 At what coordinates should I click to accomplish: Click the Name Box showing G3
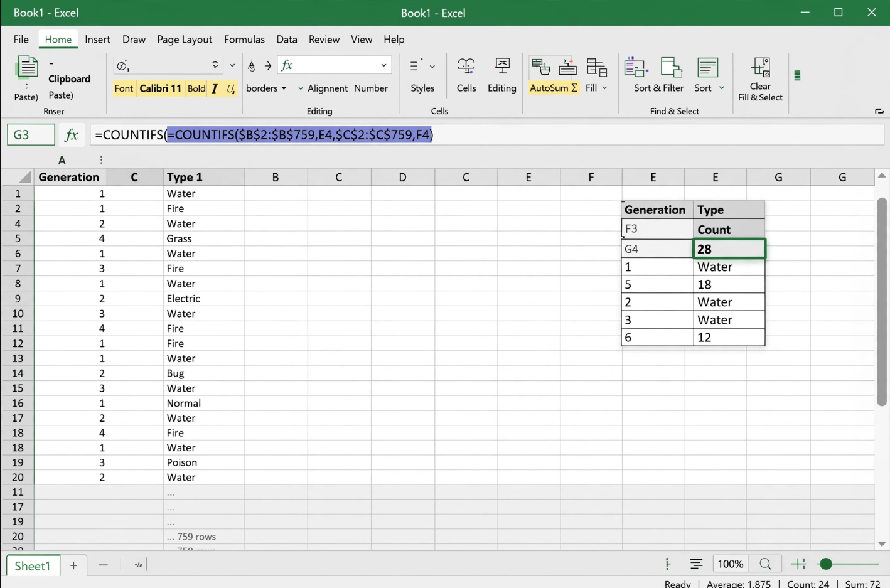31,134
